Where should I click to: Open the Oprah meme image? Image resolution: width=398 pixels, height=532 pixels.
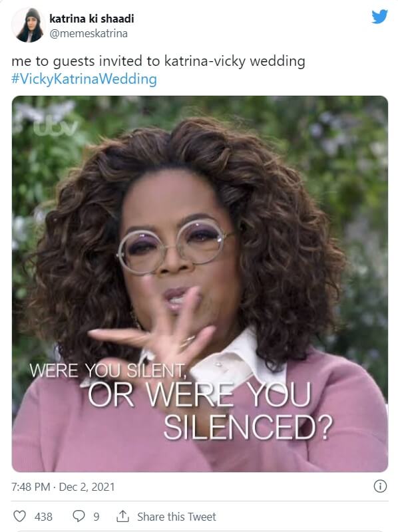coord(200,284)
